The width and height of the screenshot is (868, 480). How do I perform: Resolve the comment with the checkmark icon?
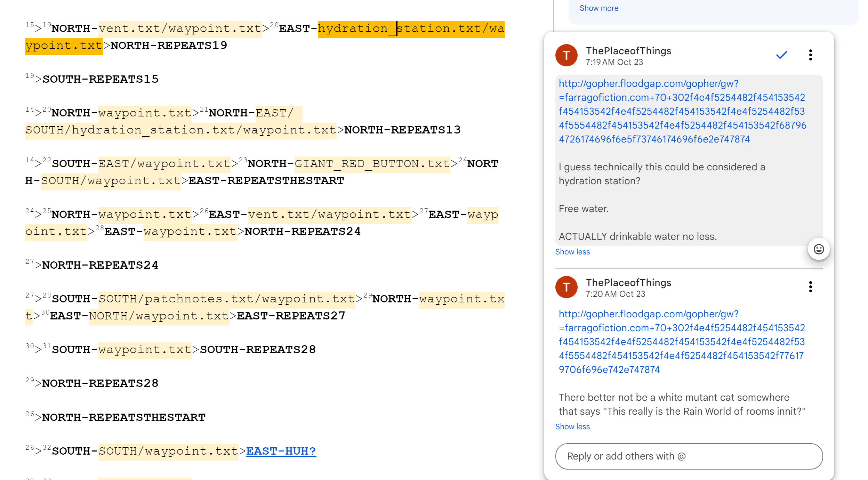pos(781,55)
